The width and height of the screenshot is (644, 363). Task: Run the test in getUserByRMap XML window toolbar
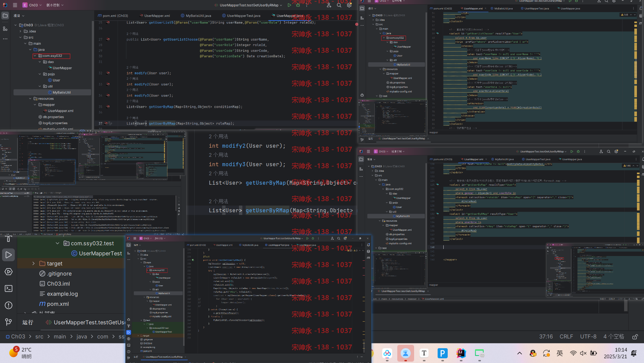(572, 151)
